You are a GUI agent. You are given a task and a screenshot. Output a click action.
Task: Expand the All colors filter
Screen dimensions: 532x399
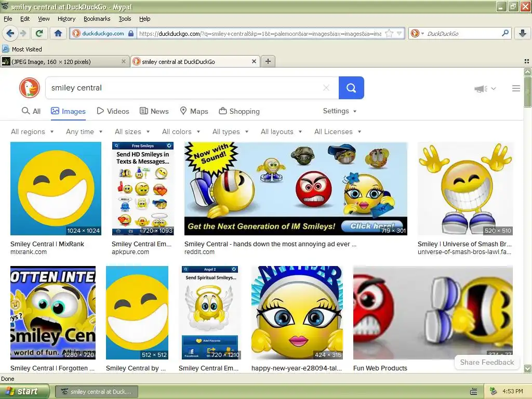tap(181, 131)
